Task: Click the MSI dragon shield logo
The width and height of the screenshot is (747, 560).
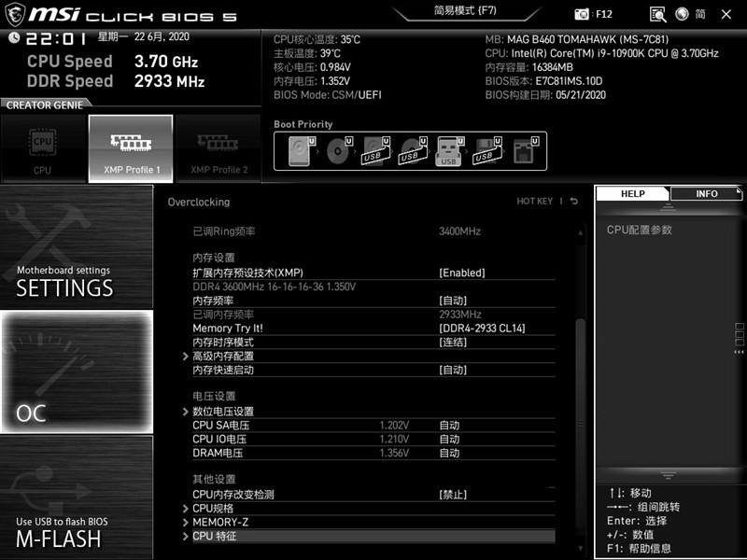Action: click(14, 14)
